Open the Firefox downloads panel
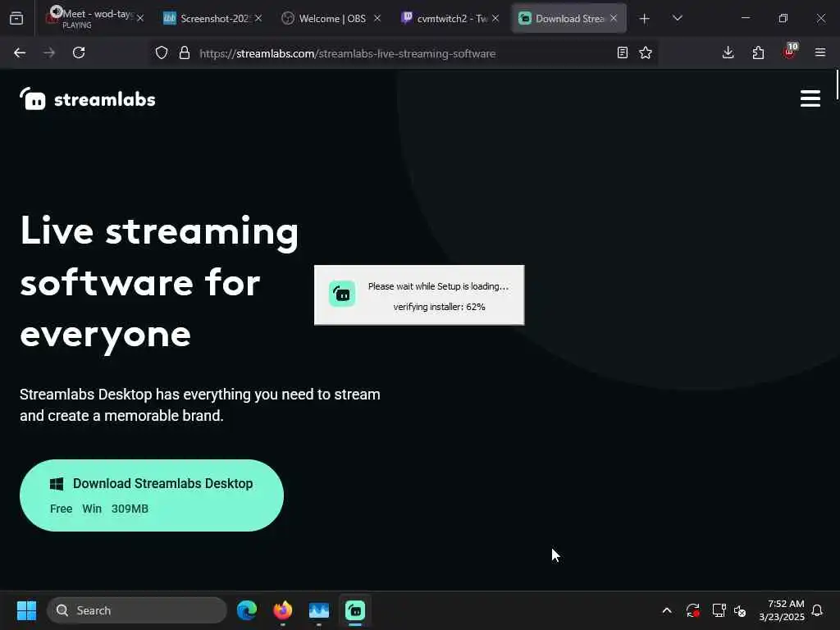The image size is (840, 630). point(728,52)
